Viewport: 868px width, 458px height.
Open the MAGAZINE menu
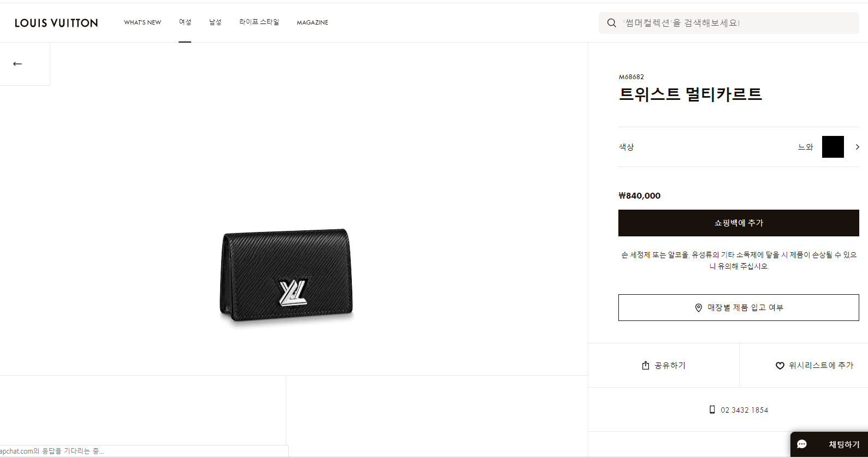tap(312, 22)
